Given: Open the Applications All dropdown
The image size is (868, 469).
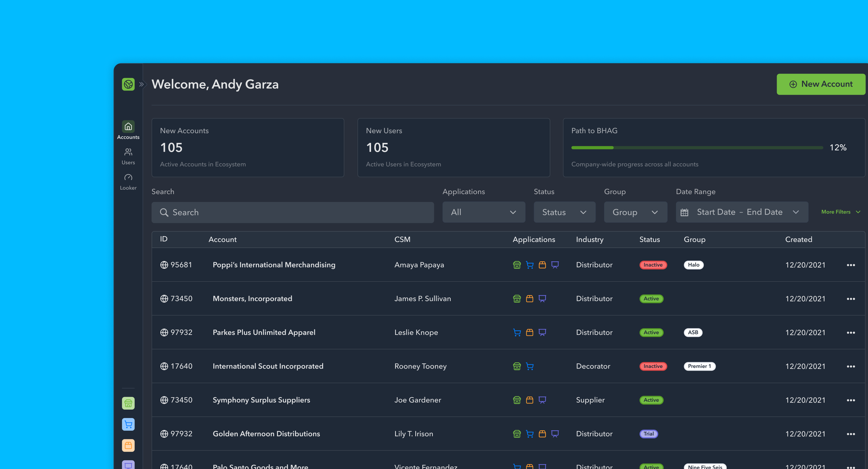Looking at the screenshot, I should [483, 212].
